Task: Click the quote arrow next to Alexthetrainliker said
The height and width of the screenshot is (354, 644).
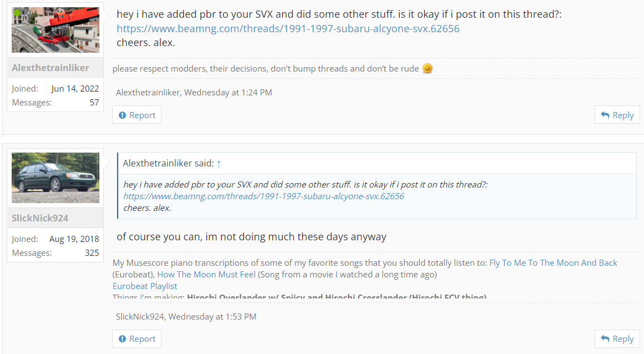Action: click(x=219, y=164)
